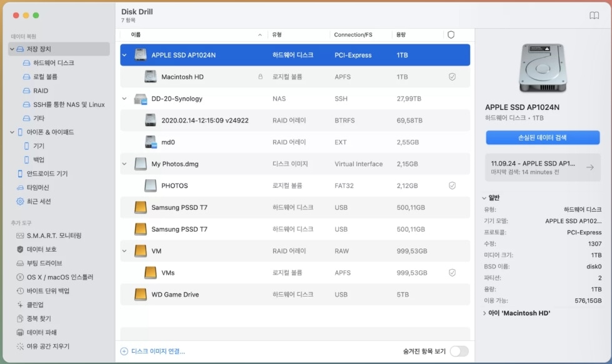
Task: Select SSH를 통한 NAS 및 Linux
Action: pyautogui.click(x=69, y=104)
